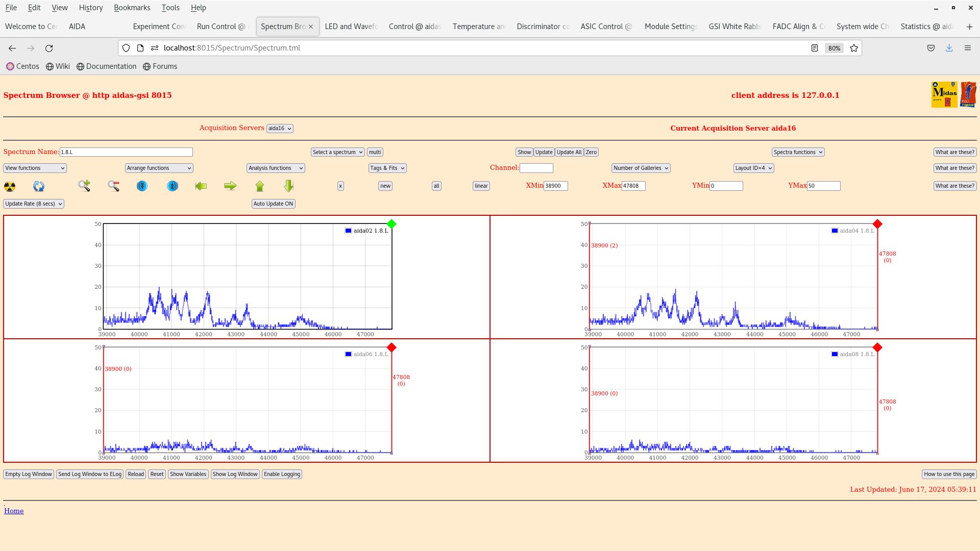The width and height of the screenshot is (980, 551).
Task: Click the shield tracking protection icon
Action: [x=126, y=48]
